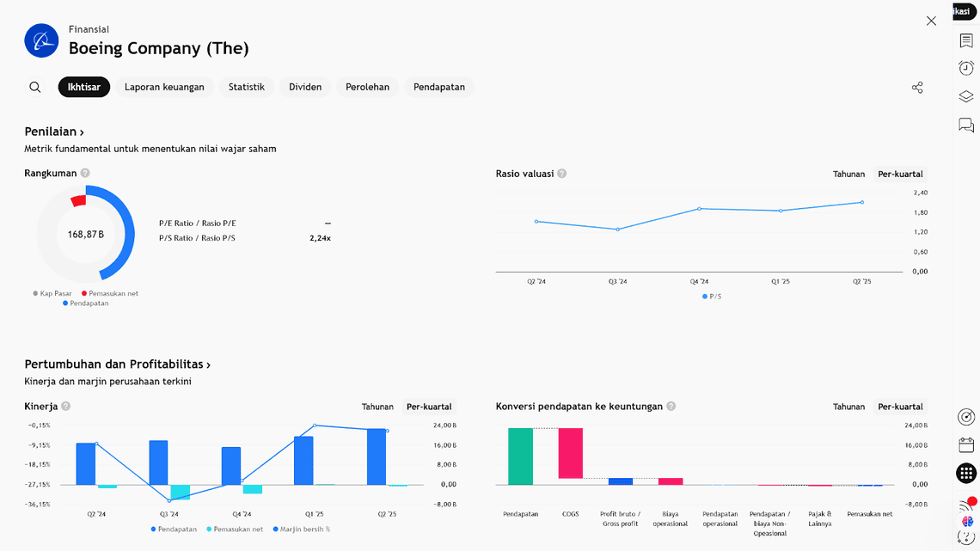Switch Rasio valuasi chart to Tahunan
980x551 pixels.
[848, 174]
